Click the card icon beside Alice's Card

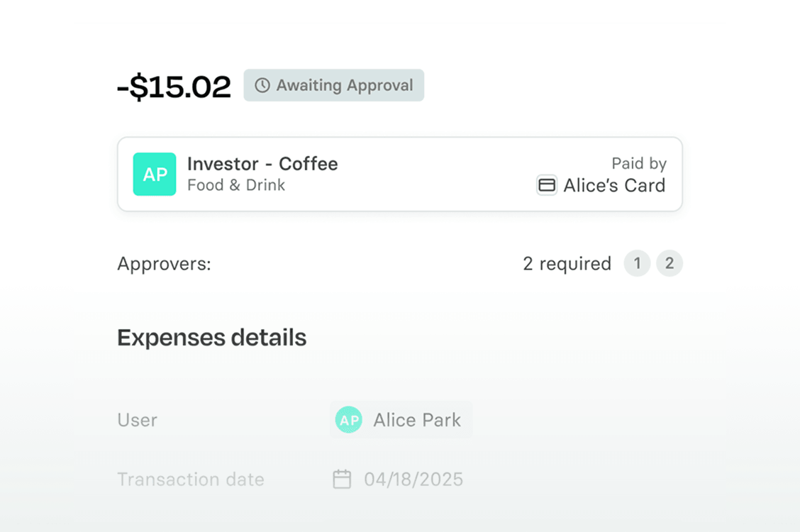pos(547,186)
